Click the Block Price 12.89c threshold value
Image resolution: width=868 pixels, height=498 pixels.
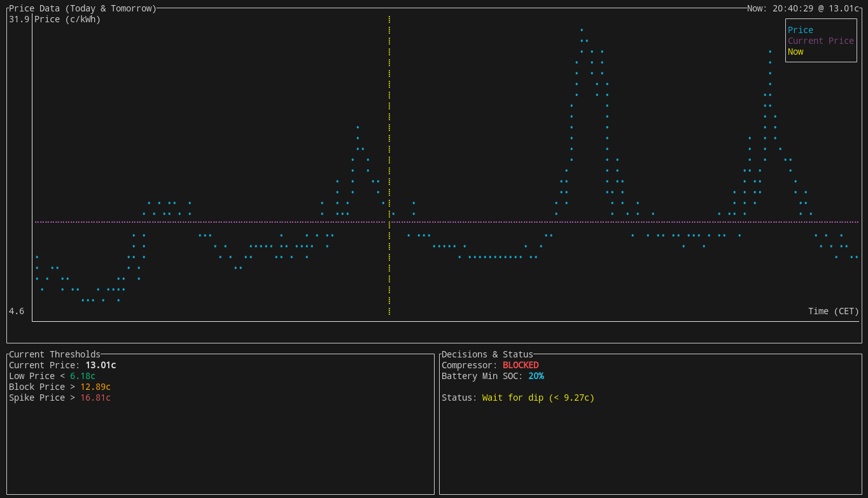pos(95,387)
